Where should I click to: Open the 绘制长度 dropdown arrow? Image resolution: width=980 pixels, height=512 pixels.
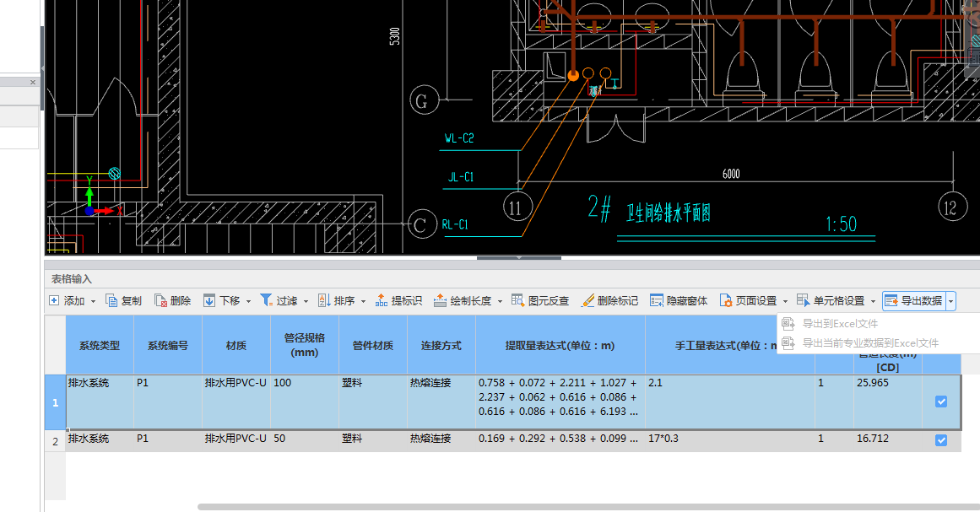click(500, 302)
